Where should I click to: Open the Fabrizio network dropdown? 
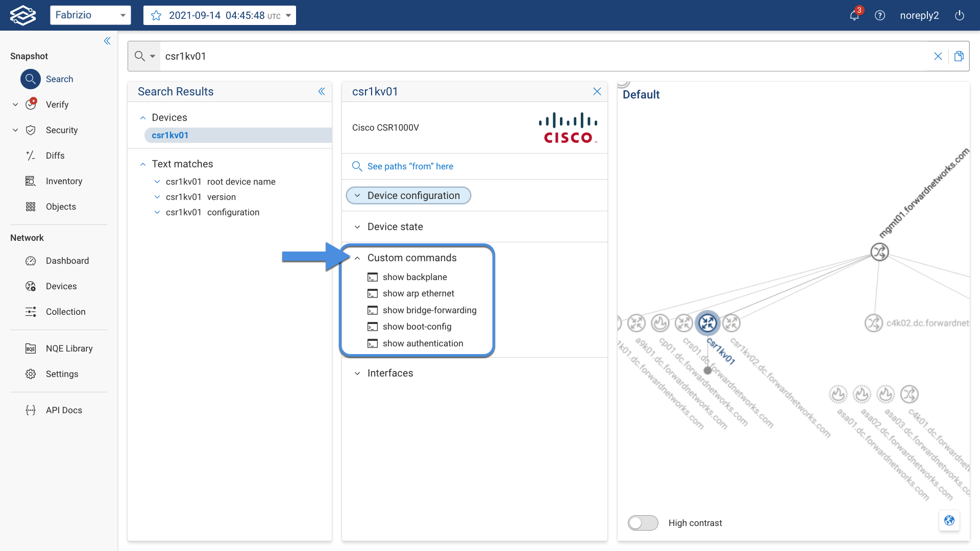(x=90, y=15)
